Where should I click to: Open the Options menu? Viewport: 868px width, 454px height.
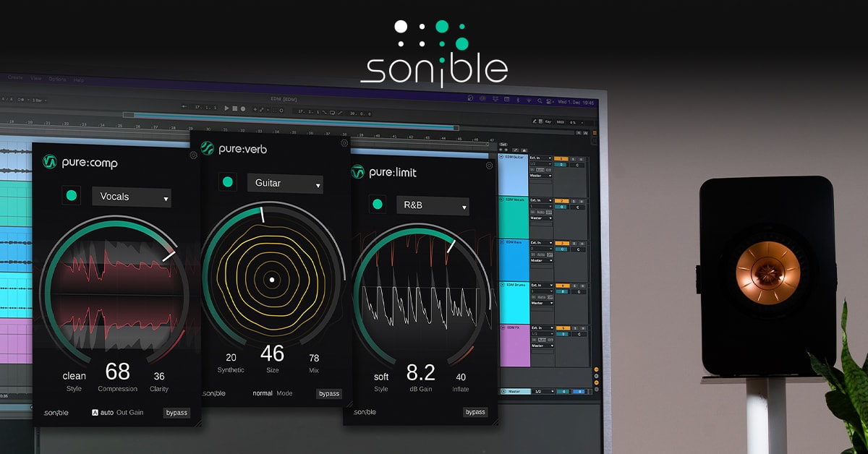click(x=57, y=79)
